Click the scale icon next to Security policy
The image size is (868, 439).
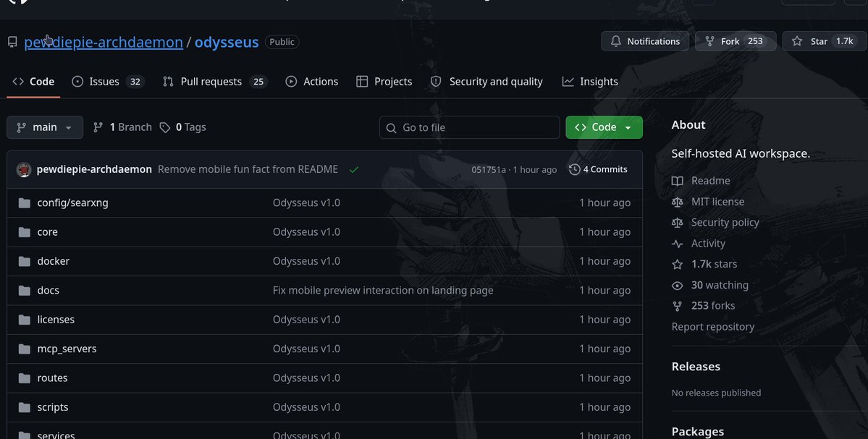click(x=677, y=223)
